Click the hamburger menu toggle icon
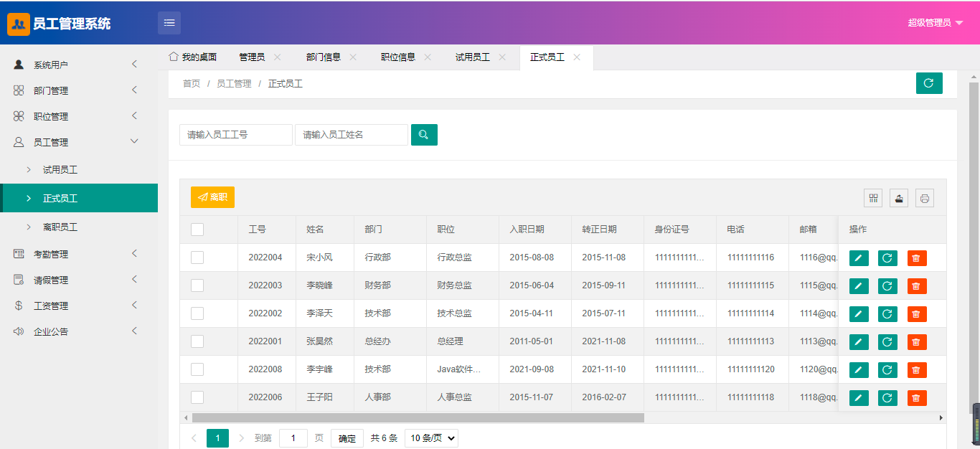This screenshot has width=980, height=449. pyautogui.click(x=169, y=23)
